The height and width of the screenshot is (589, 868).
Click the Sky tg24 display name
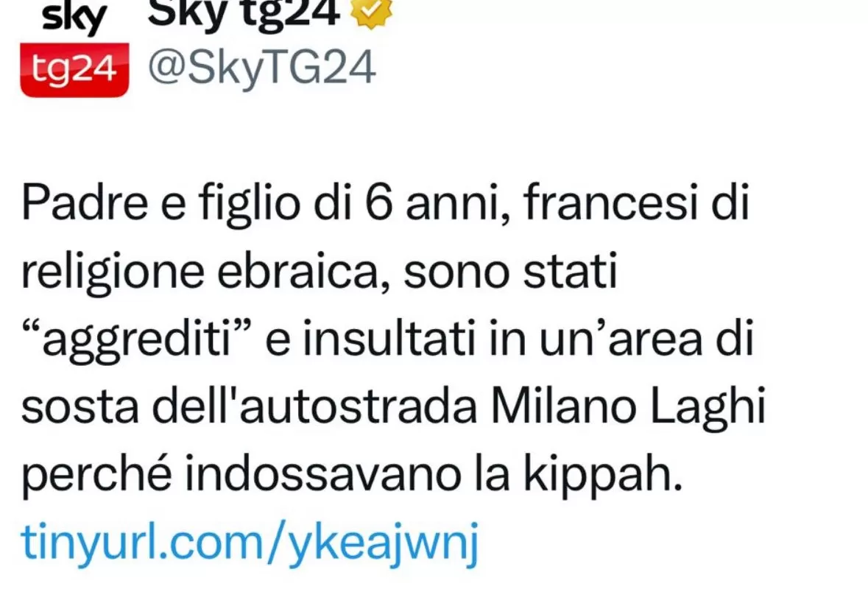click(x=244, y=13)
